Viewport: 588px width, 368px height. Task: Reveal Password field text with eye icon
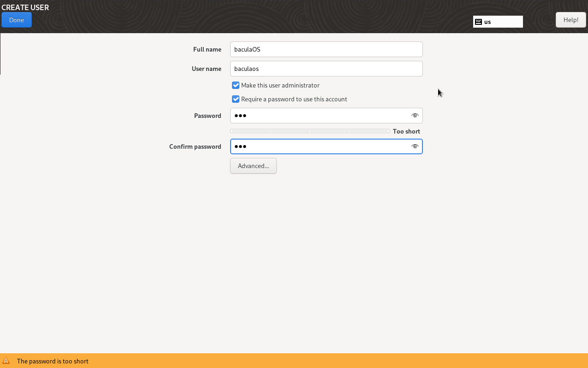click(415, 116)
